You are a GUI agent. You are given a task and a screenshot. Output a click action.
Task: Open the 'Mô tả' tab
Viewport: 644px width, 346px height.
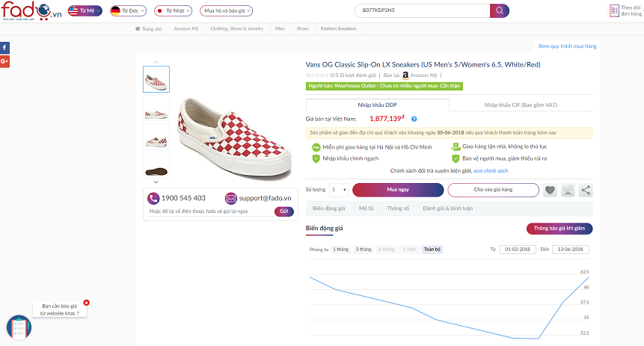point(366,208)
